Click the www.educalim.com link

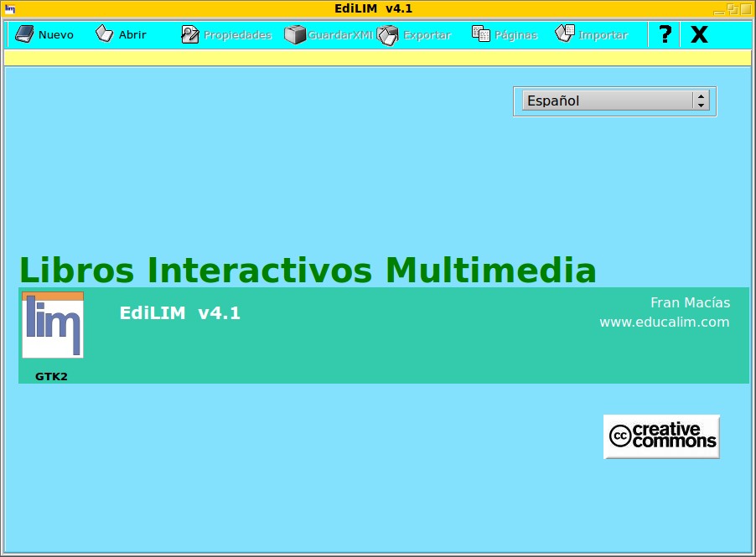point(665,322)
